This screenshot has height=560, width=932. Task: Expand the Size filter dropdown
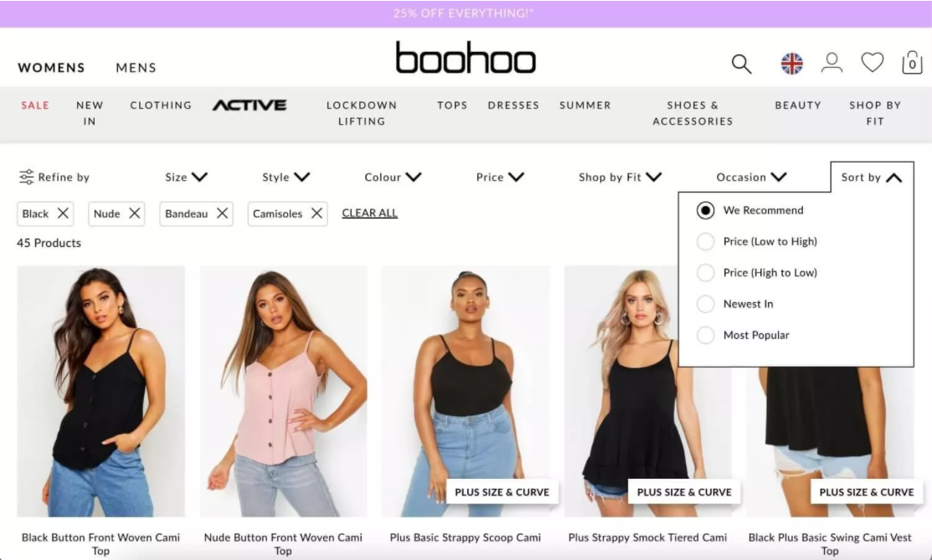pyautogui.click(x=186, y=177)
